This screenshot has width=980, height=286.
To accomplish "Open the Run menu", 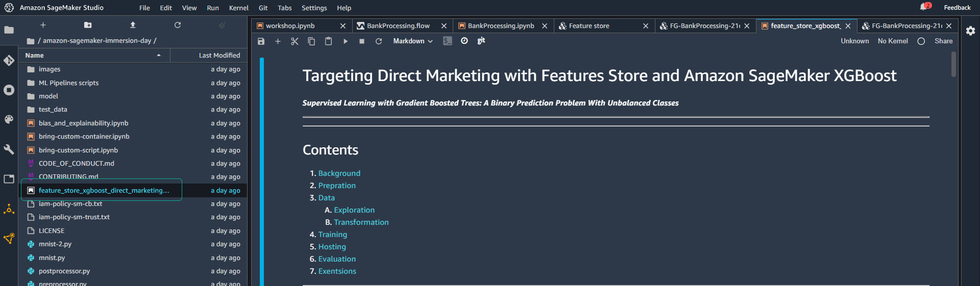I will pyautogui.click(x=213, y=8).
